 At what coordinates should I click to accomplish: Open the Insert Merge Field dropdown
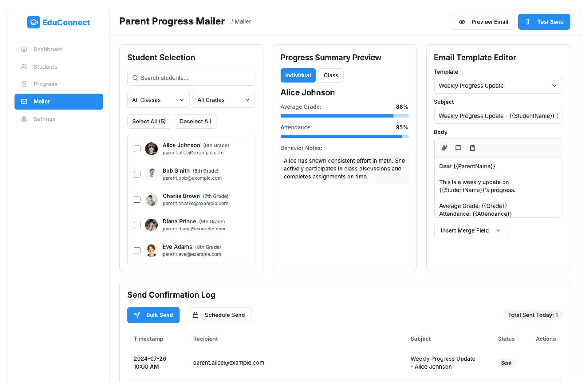tap(471, 230)
